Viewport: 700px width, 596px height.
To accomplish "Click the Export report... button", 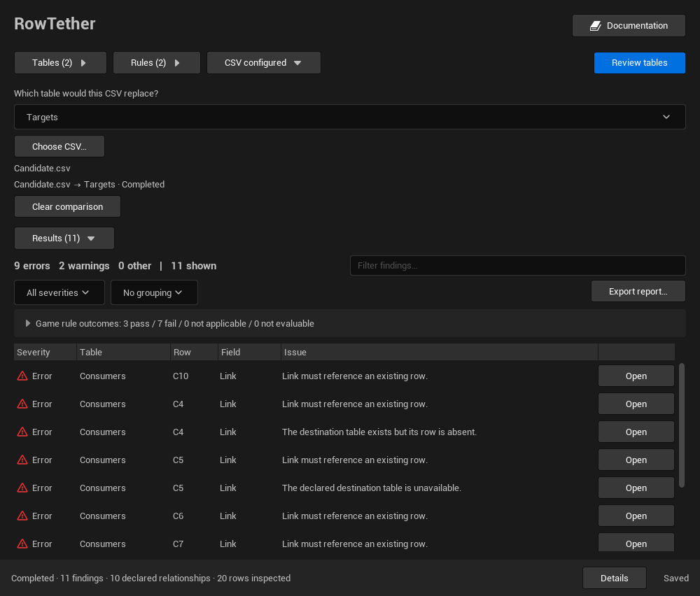I will [x=638, y=291].
